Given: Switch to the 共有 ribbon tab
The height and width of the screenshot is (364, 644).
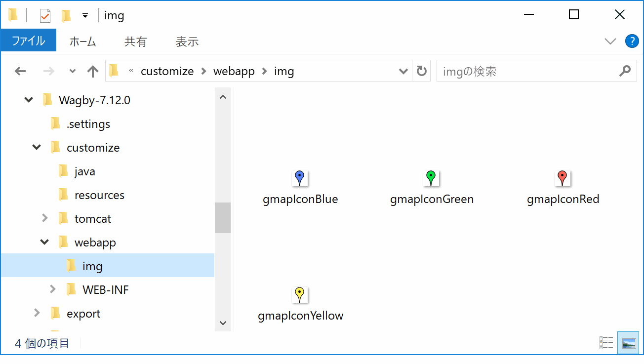Looking at the screenshot, I should (x=135, y=41).
